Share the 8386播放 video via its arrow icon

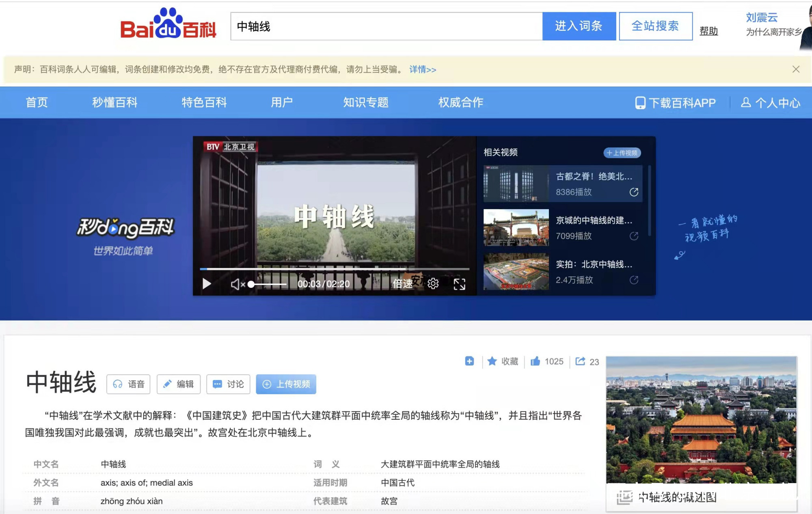(634, 192)
